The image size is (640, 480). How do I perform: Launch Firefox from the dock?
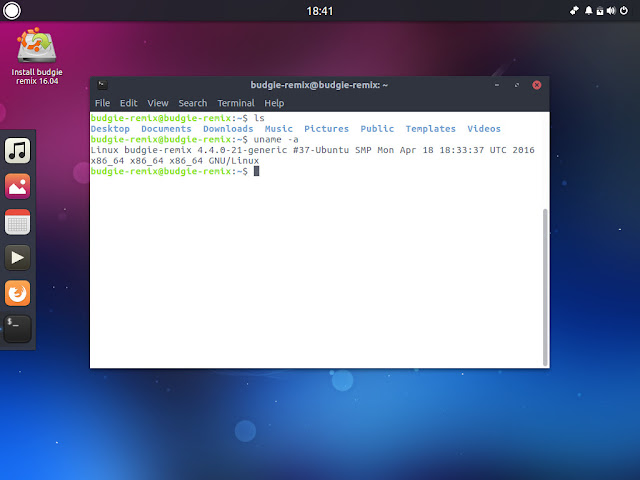click(x=18, y=293)
